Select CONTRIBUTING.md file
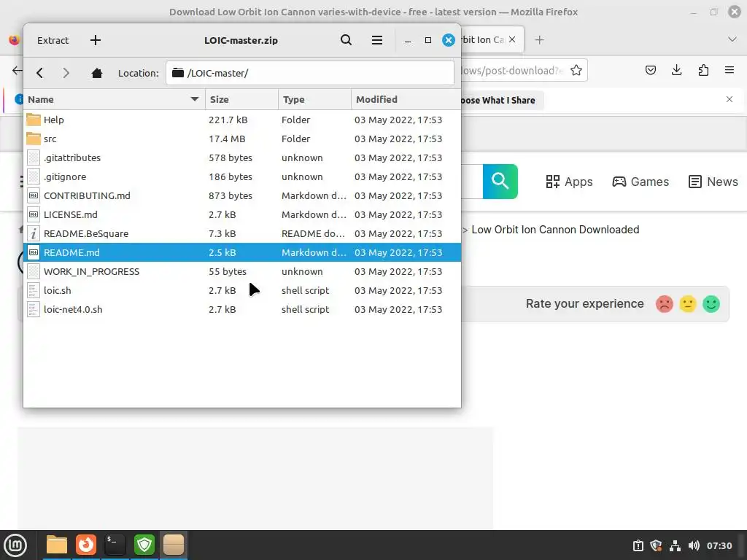 242,195
